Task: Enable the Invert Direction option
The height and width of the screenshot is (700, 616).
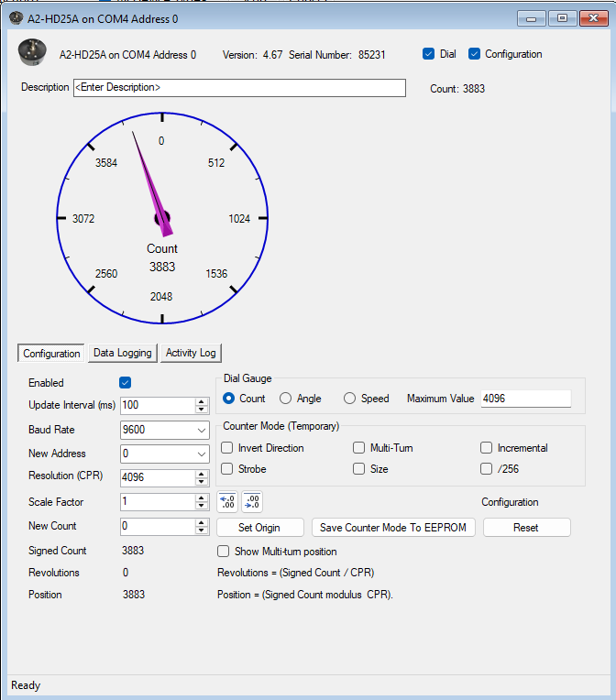Action: pos(227,448)
